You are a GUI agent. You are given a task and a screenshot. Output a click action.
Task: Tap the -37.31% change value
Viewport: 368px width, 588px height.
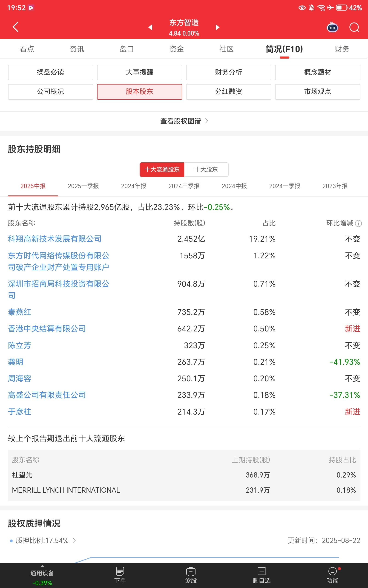click(345, 395)
